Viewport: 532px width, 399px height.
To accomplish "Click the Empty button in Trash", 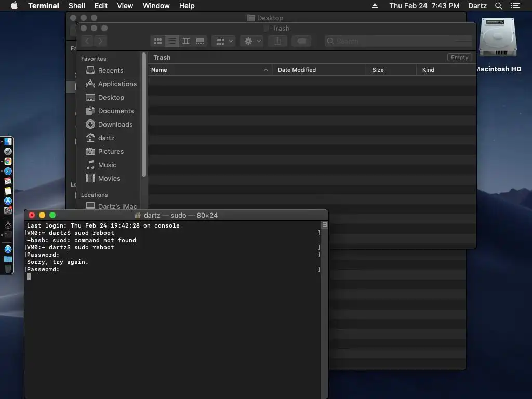I will click(459, 57).
